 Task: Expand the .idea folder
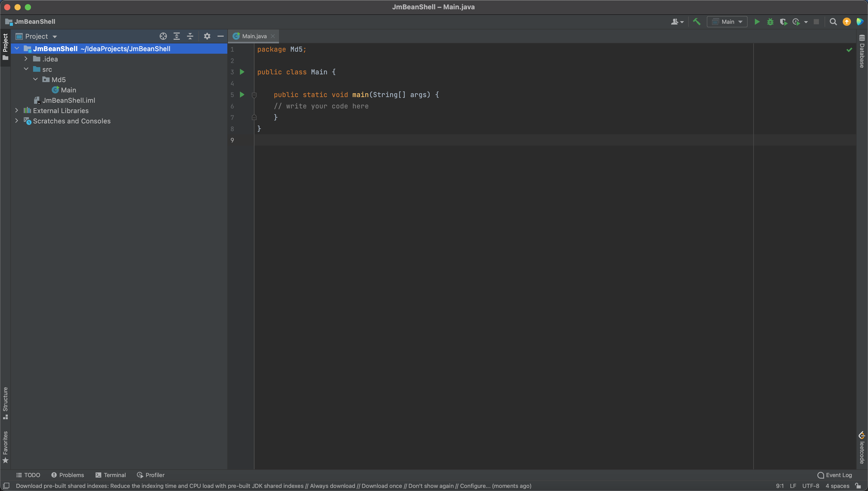[x=26, y=59]
